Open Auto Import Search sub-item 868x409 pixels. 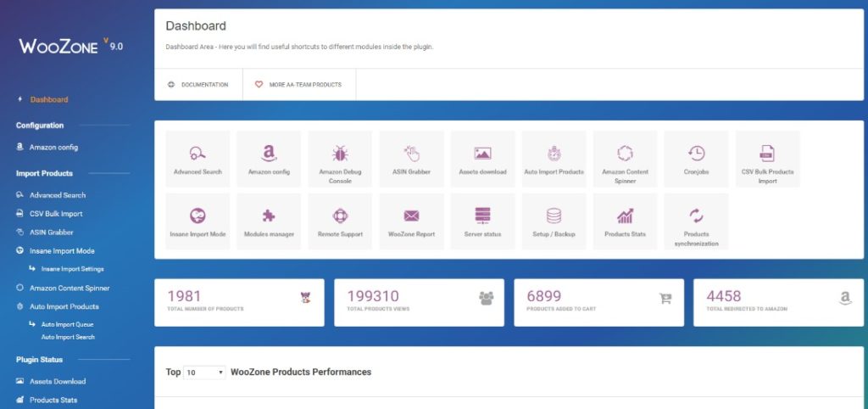tap(68, 337)
